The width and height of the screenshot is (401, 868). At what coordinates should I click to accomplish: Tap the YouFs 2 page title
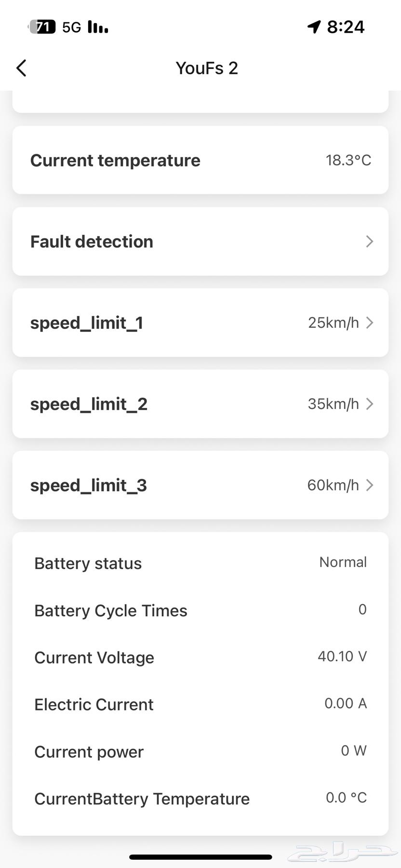coord(207,68)
